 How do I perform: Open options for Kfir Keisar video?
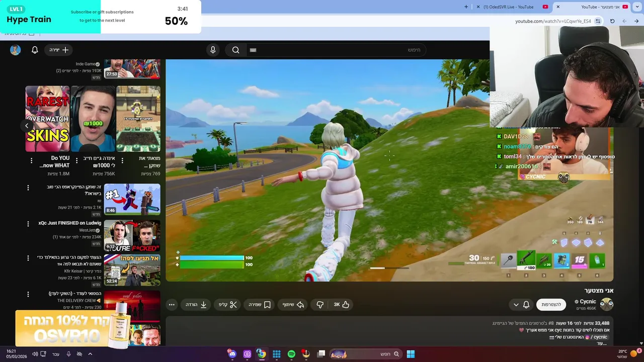click(x=28, y=258)
